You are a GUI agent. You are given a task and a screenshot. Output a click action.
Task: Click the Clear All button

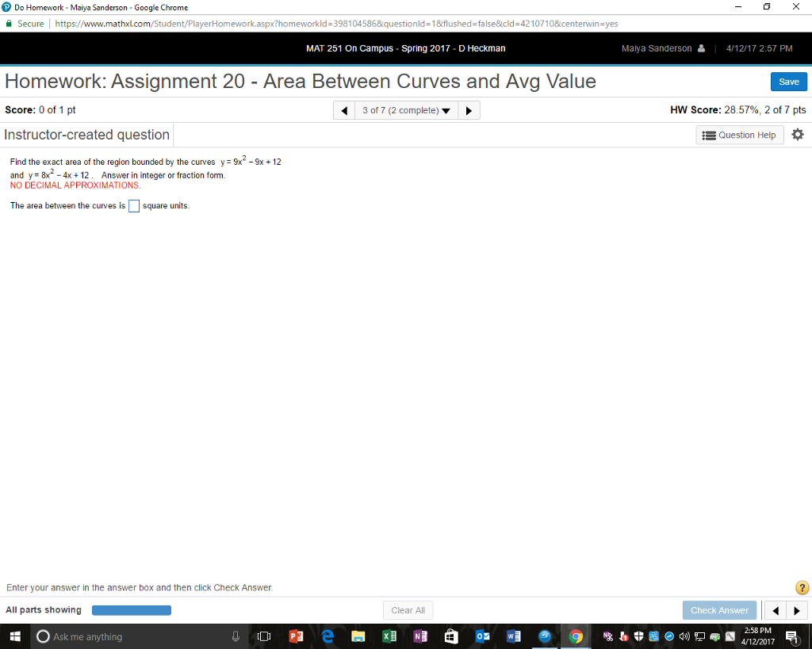tap(408, 610)
